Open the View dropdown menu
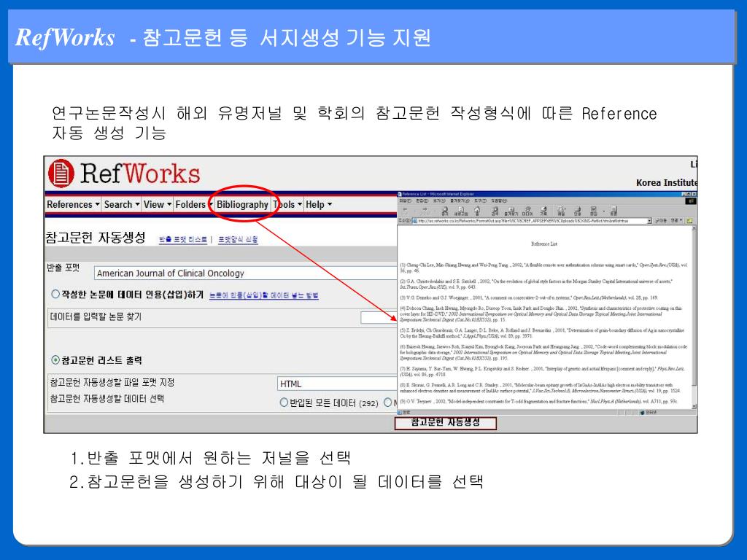Viewport: 747px width, 560px height. [x=158, y=204]
